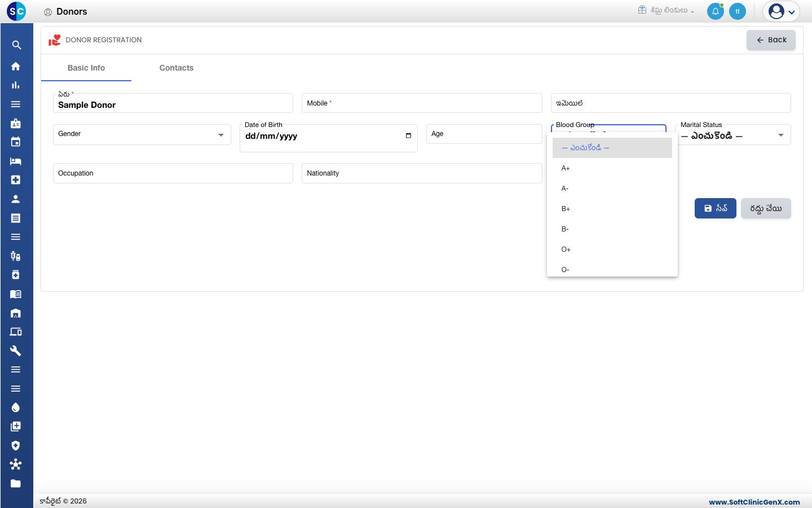The height and width of the screenshot is (508, 812).
Task: Open the shield icon in sidebar
Action: click(x=16, y=445)
